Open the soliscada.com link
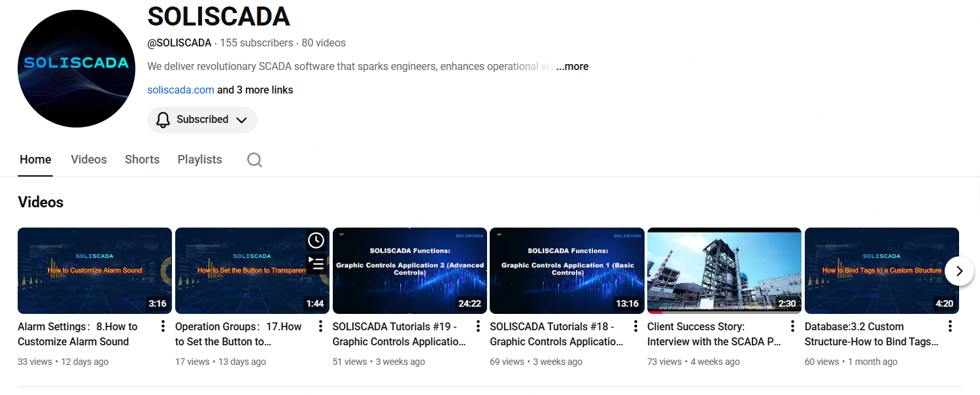 [180, 90]
